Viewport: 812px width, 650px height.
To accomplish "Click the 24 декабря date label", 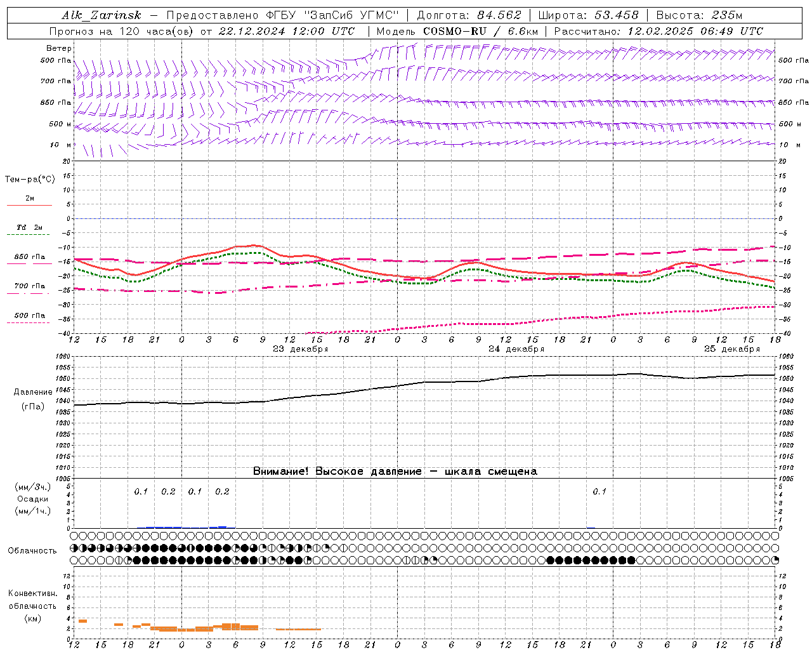I will click(516, 349).
